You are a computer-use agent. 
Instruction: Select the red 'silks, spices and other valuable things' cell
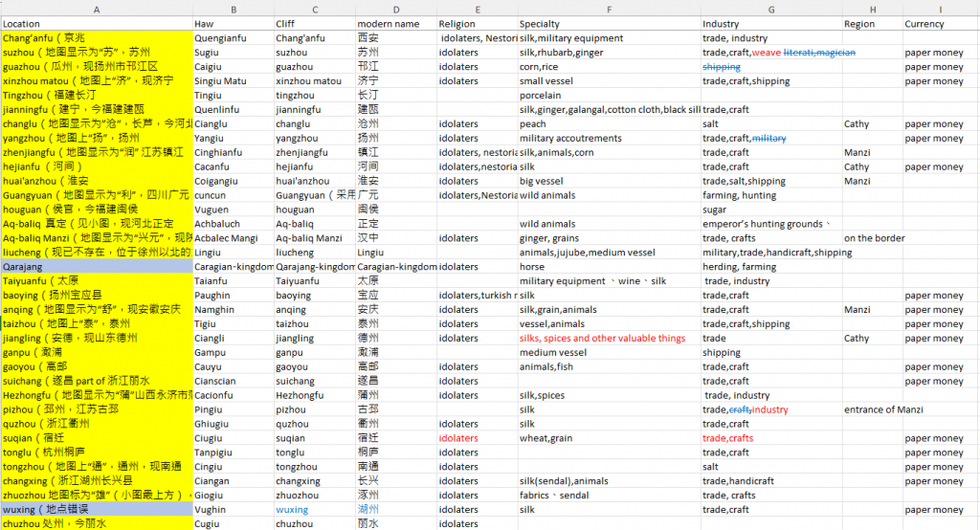pyautogui.click(x=610, y=338)
